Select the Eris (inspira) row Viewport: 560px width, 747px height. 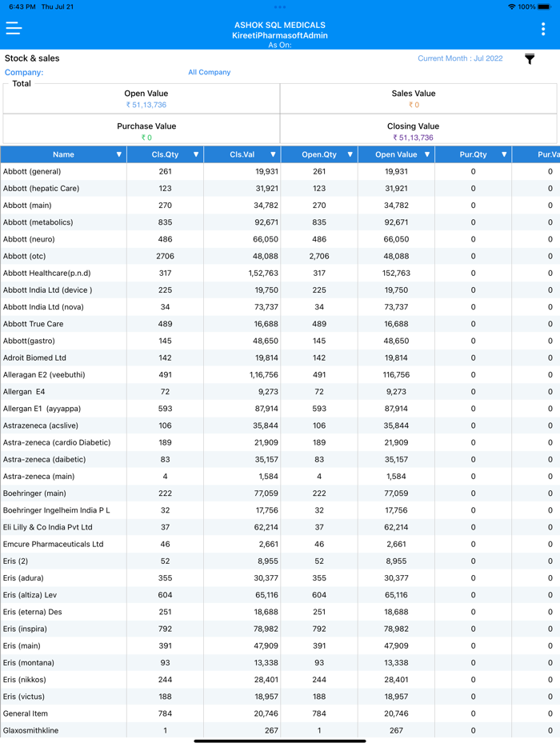click(280, 629)
